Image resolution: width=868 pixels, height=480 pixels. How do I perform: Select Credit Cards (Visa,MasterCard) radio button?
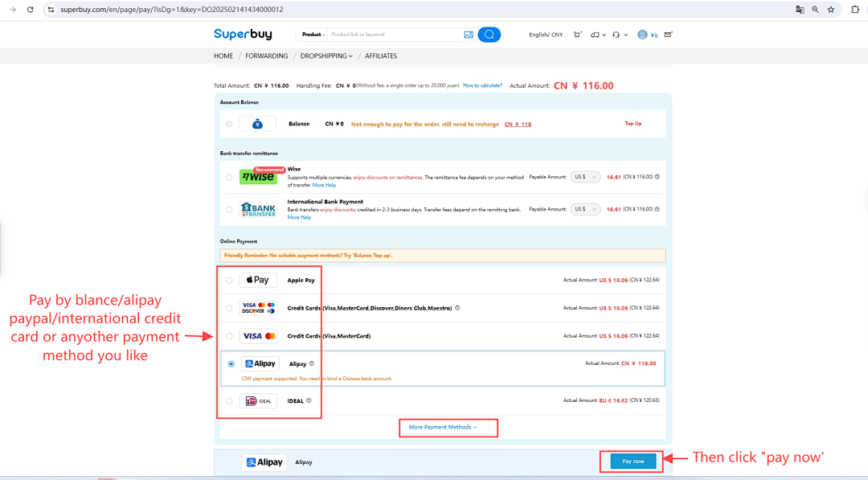(x=229, y=336)
